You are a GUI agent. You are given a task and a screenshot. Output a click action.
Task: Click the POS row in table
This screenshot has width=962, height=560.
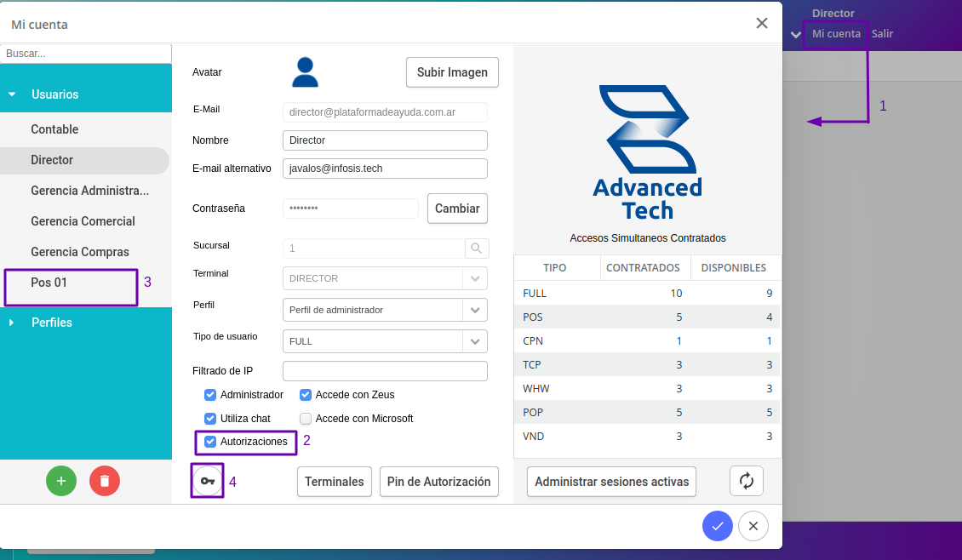[647, 317]
